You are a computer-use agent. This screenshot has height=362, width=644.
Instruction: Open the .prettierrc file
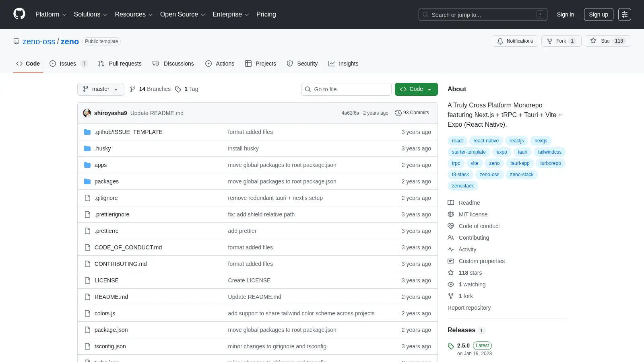106,231
